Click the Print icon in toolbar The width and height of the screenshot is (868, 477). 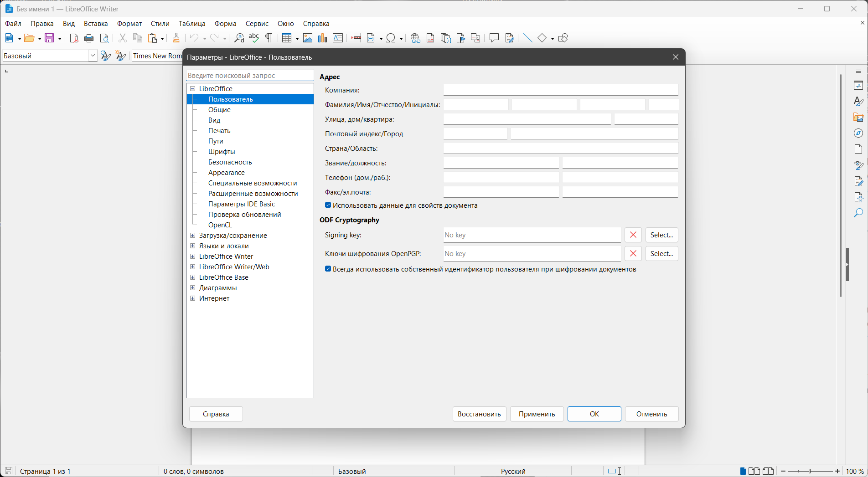pyautogui.click(x=89, y=38)
